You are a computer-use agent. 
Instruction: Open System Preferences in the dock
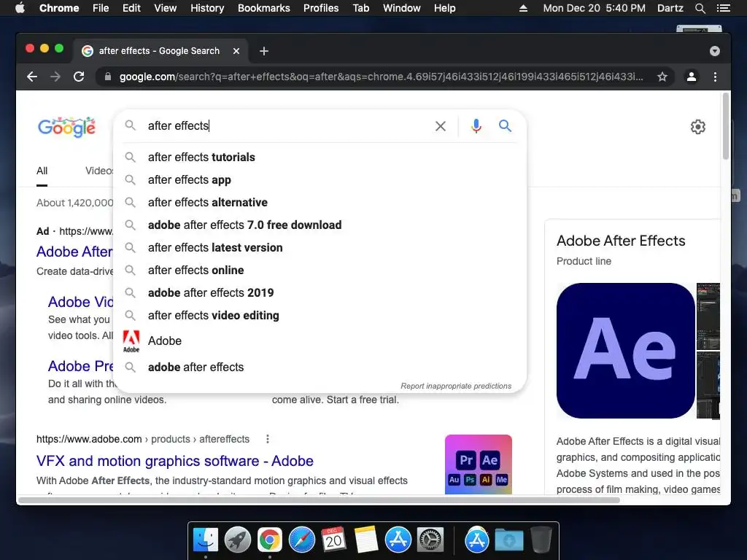coord(430,540)
